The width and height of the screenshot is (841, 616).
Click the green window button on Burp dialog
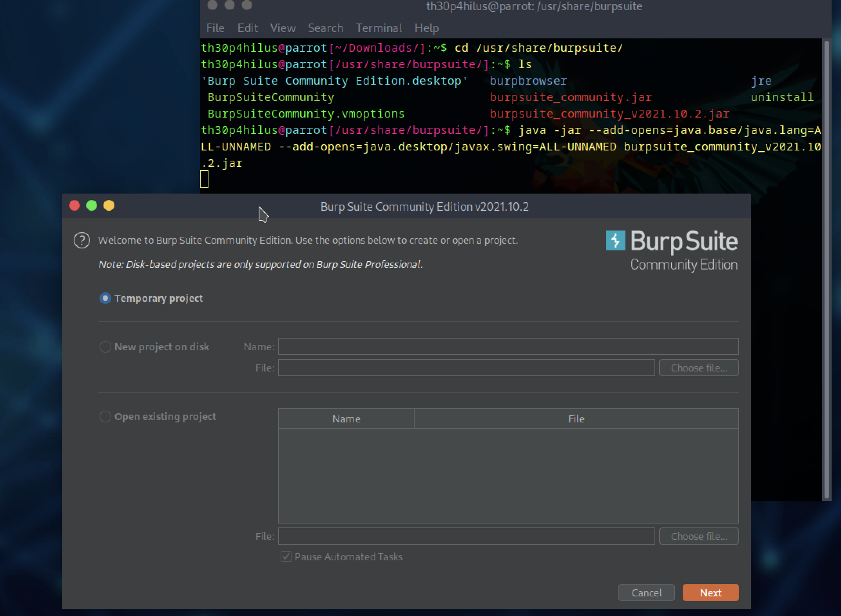point(92,206)
